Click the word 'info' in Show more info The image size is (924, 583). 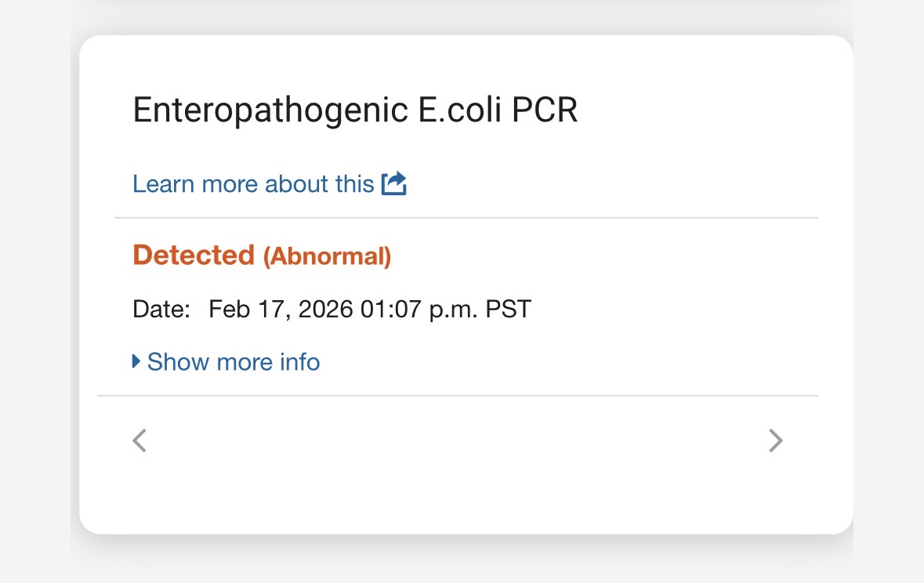[x=300, y=362]
